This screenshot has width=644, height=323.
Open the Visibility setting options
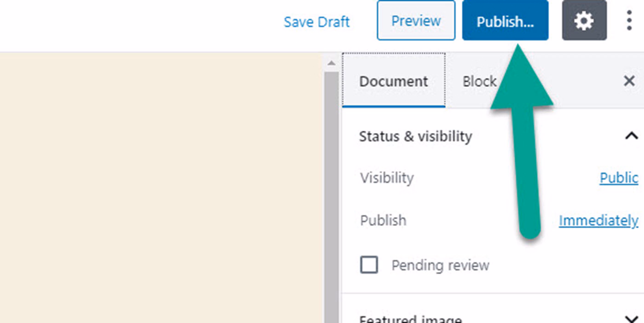tap(618, 178)
